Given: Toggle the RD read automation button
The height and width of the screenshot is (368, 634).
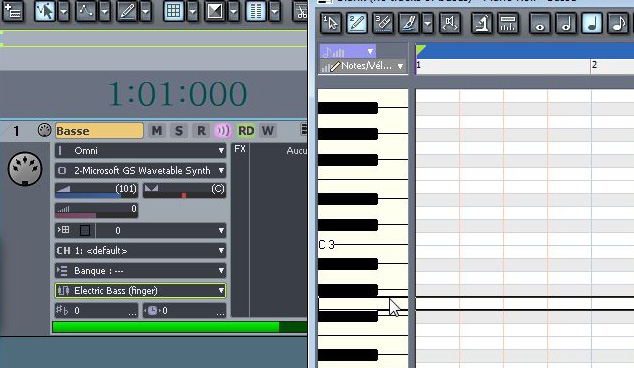Looking at the screenshot, I should point(246,131).
